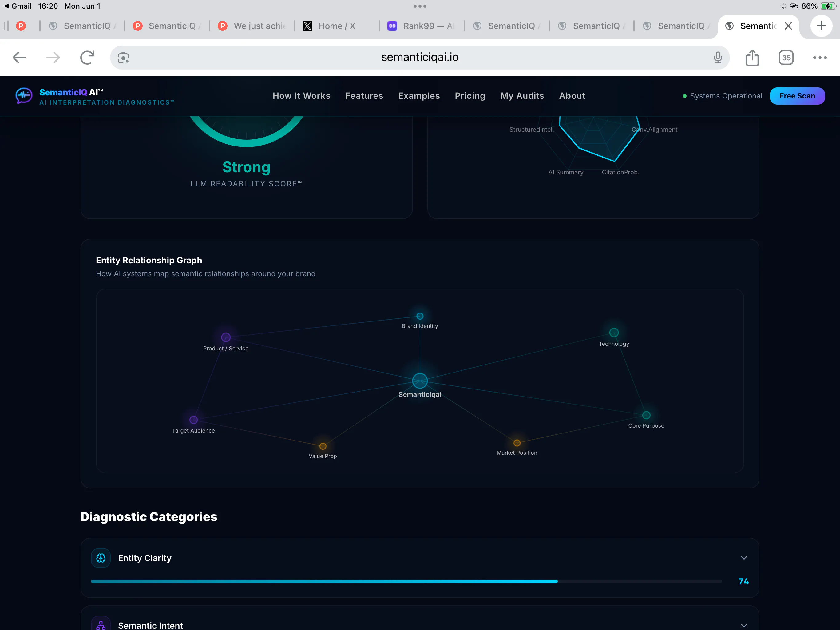The height and width of the screenshot is (630, 840).
Task: Click the Free Scan button
Action: 797,96
